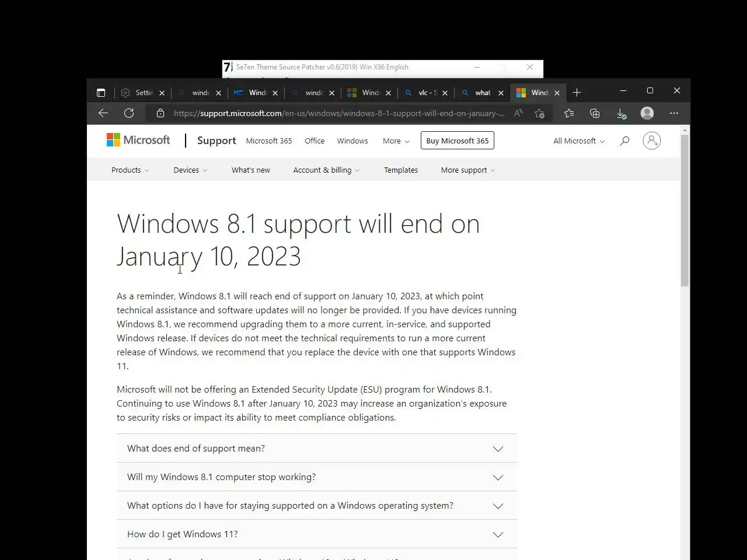
Task: Open the Devices dropdown menu
Action: click(190, 170)
